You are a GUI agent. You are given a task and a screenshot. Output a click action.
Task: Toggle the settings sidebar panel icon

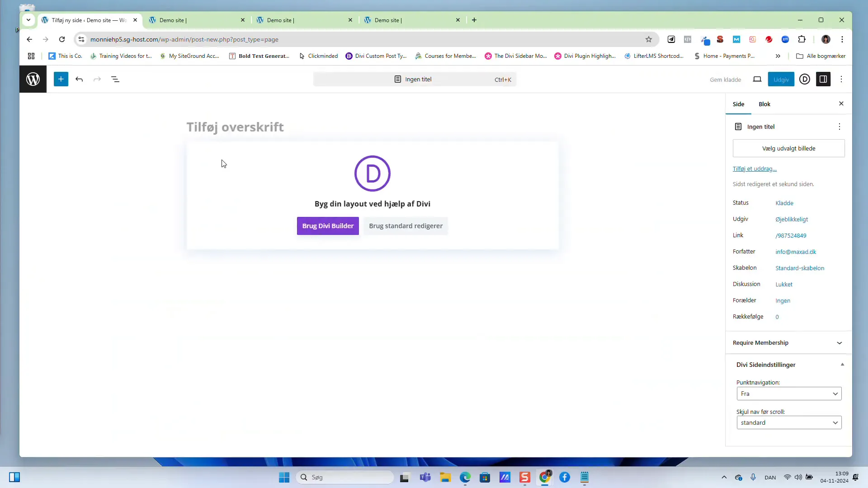click(824, 79)
